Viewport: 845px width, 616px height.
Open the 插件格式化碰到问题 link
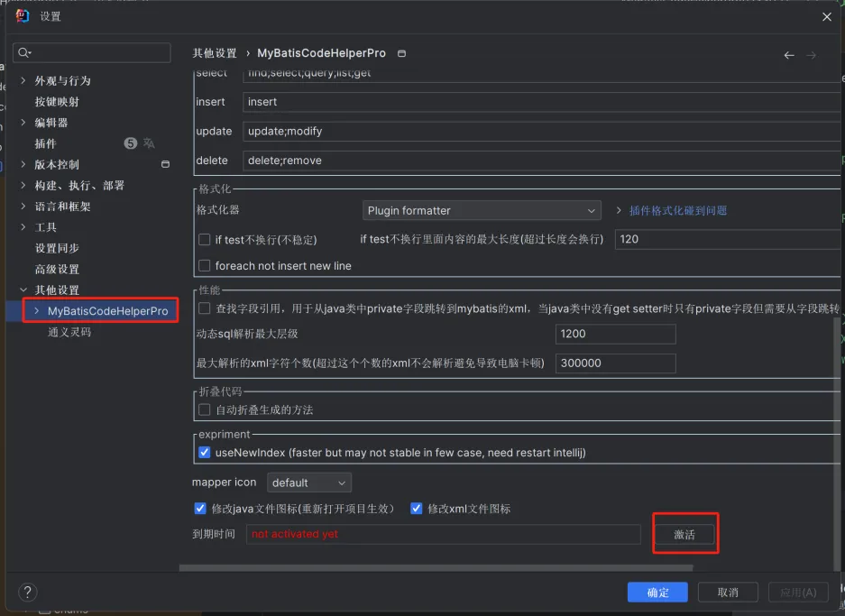678,210
